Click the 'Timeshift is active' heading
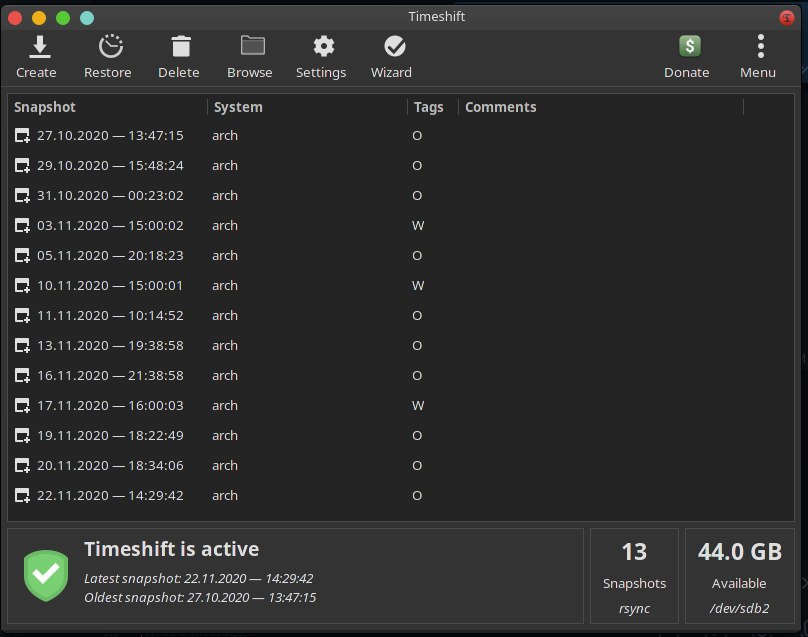Screen dimensions: 808x637 [172, 549]
